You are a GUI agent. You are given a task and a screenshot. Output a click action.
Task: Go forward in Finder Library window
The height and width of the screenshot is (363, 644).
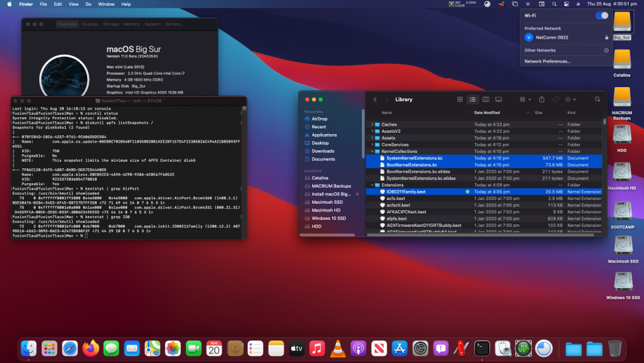point(386,99)
